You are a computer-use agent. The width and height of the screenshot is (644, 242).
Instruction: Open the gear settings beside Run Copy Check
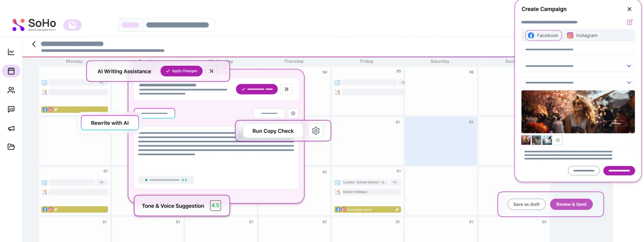pyautogui.click(x=316, y=131)
